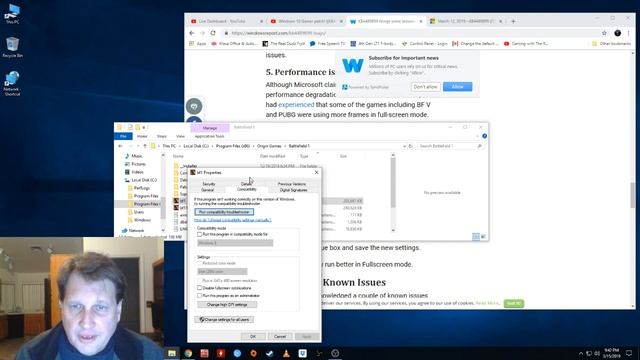The width and height of the screenshot is (640, 360).
Task: Switch to the Details tab
Action: (x=246, y=184)
